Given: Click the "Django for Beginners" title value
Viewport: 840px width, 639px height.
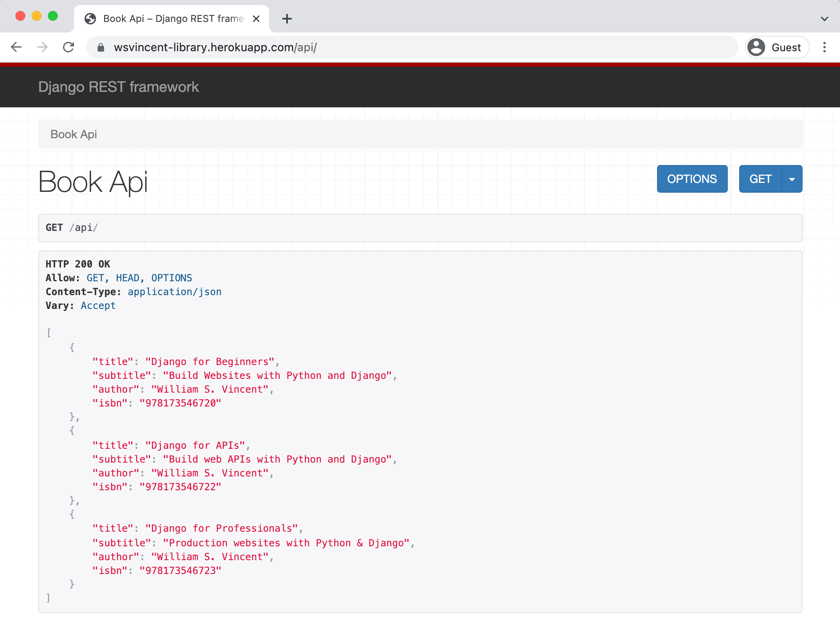Looking at the screenshot, I should click(x=210, y=362).
